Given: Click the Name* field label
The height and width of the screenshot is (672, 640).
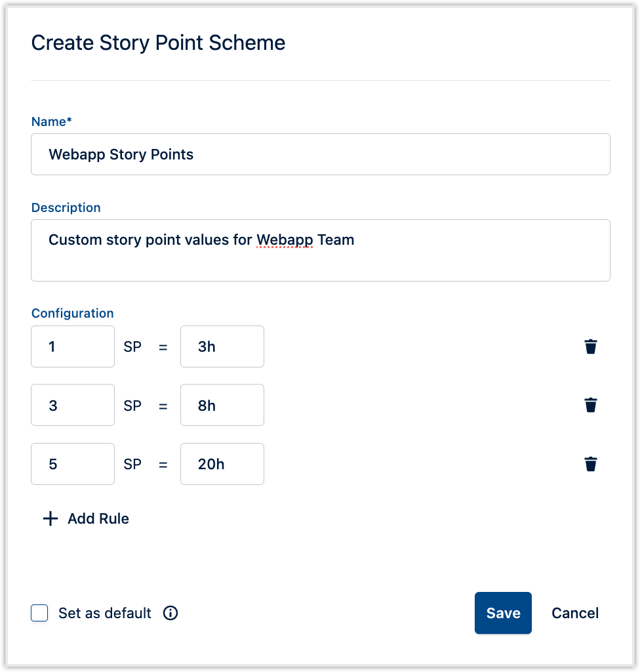Looking at the screenshot, I should [x=52, y=121].
